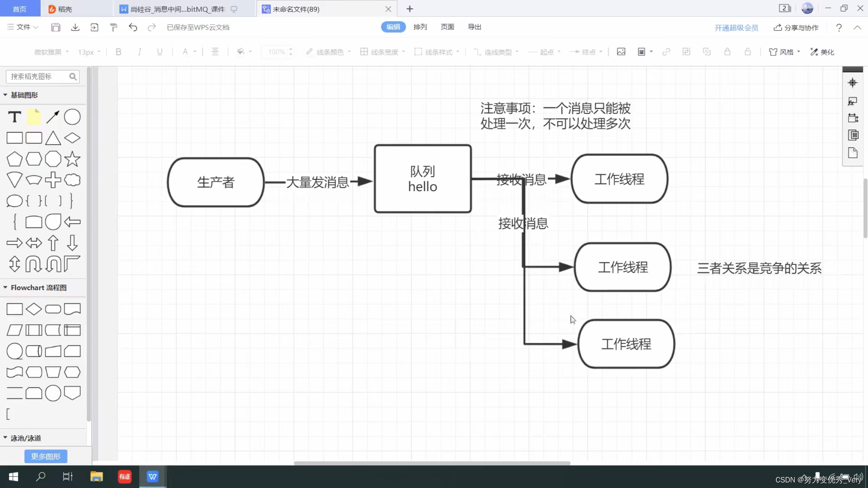Select the flowchart parallelogram data shape
Screen dimensions: 868x488
point(15,330)
